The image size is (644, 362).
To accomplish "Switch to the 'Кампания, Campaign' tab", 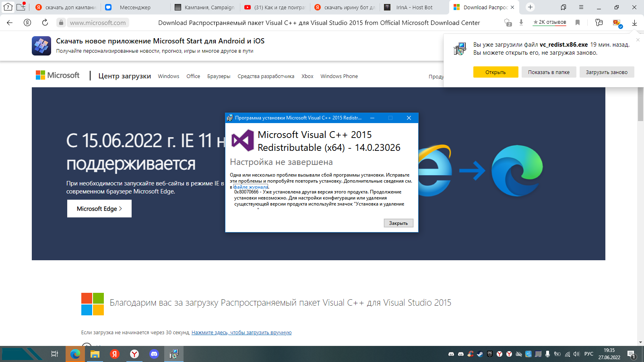I will click(205, 7).
